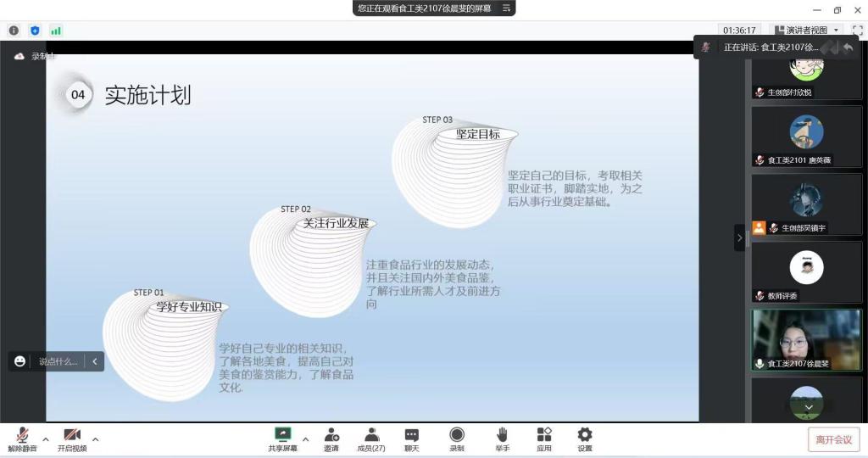Open the Members (27) list
Image resolution: width=868 pixels, height=458 pixels.
(371, 435)
